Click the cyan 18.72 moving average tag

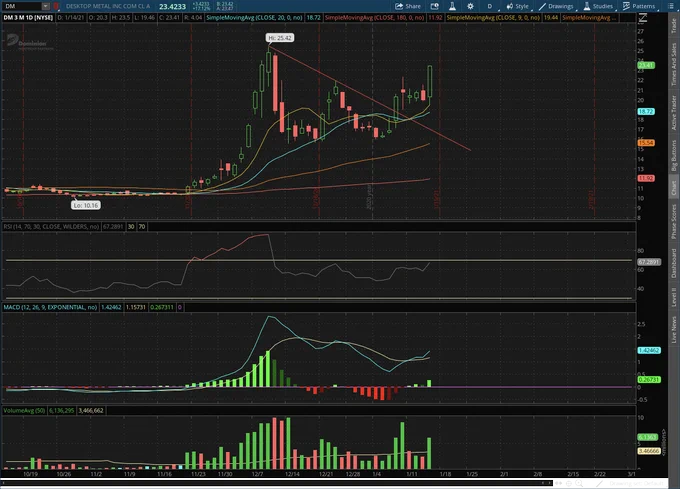[x=646, y=111]
